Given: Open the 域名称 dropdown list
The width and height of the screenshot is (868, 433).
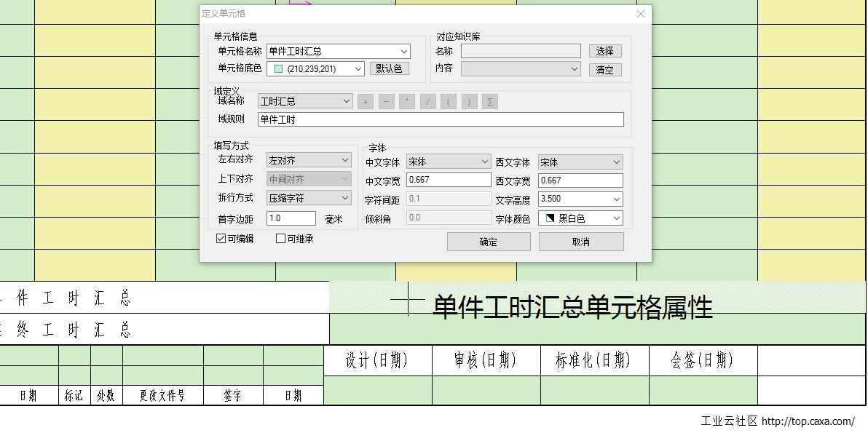Looking at the screenshot, I should 345,102.
